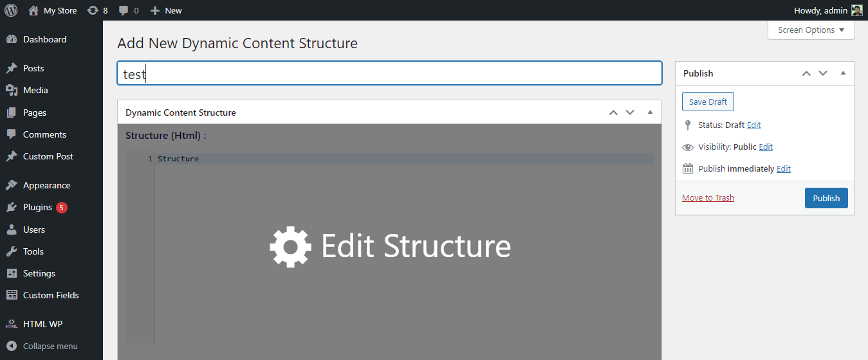Screen dimensions: 868x360
Task: Expand the Screen Options dropdown
Action: (x=811, y=30)
